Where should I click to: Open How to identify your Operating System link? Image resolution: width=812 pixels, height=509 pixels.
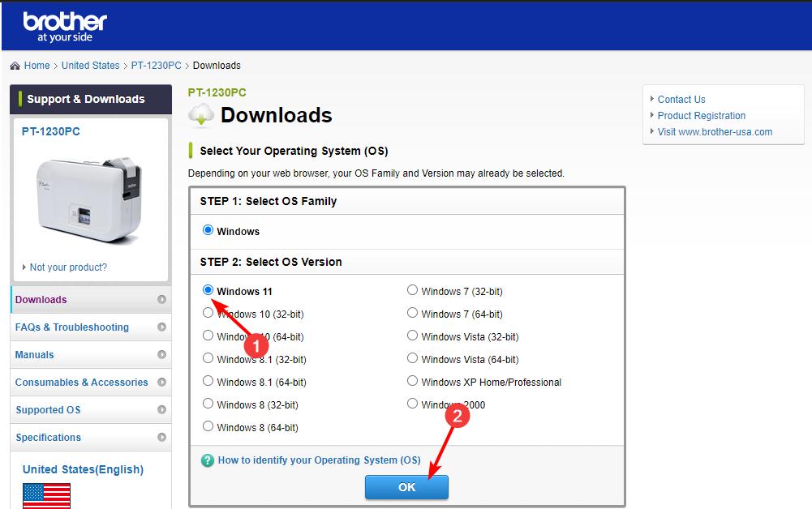319,460
